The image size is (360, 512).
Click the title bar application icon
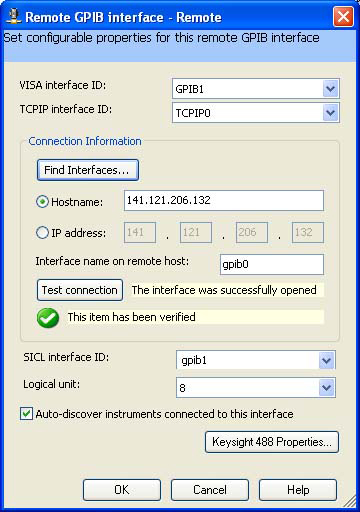coord(13,16)
